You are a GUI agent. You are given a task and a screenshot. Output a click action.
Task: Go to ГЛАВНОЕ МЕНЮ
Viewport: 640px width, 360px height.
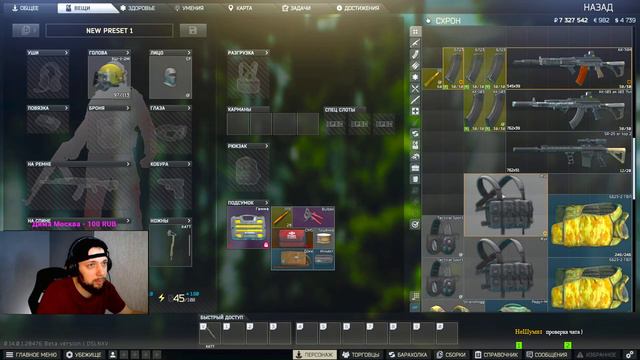pos(32,355)
